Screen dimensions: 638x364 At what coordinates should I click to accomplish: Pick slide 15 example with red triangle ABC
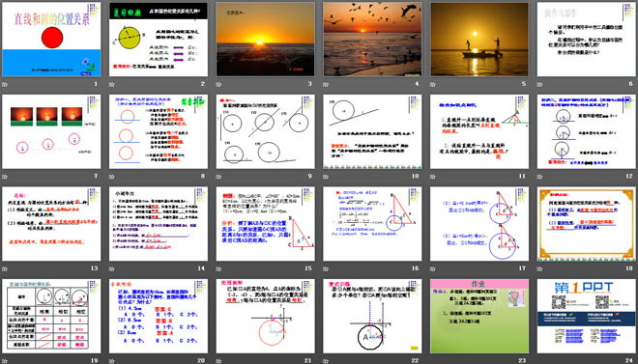coord(265,224)
